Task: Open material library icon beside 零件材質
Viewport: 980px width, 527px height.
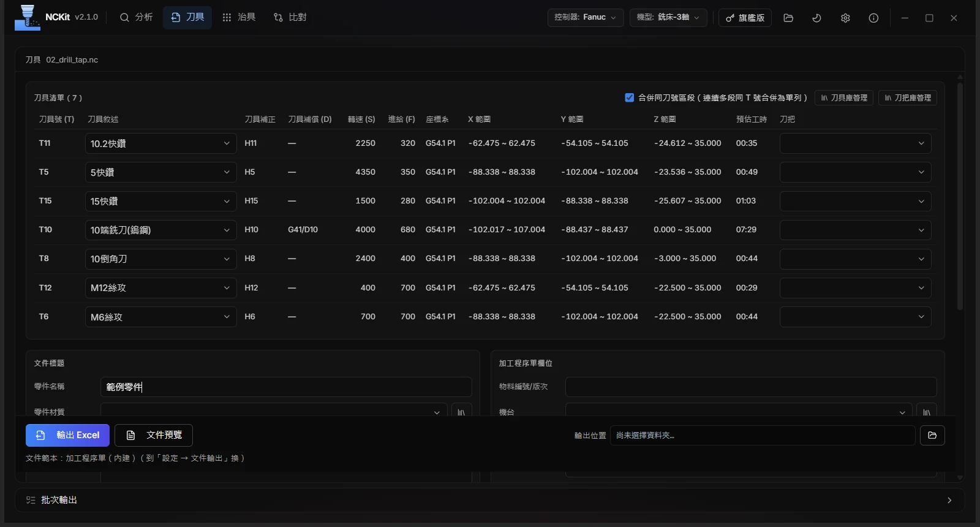Action: [461, 412]
